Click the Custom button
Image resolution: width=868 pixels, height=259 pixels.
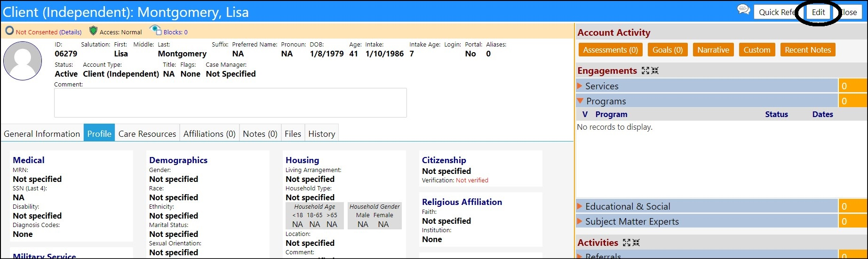[x=757, y=50]
